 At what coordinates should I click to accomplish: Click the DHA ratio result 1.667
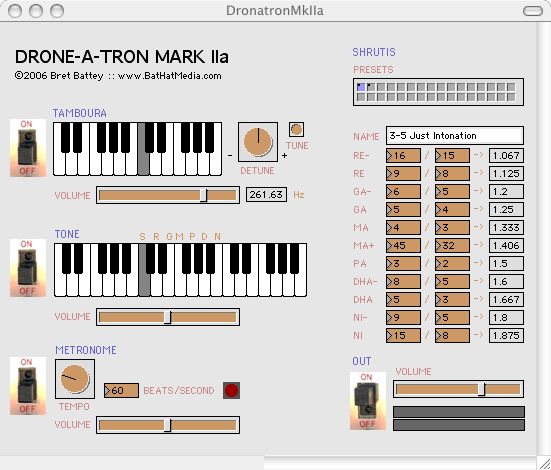[x=506, y=300]
